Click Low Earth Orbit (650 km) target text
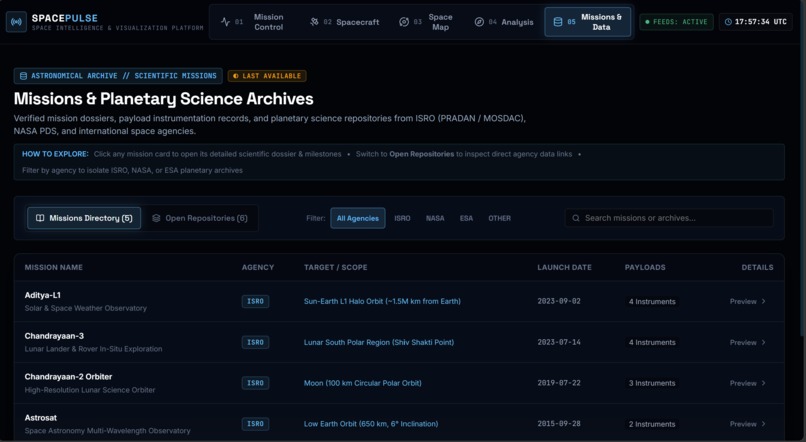 click(371, 424)
